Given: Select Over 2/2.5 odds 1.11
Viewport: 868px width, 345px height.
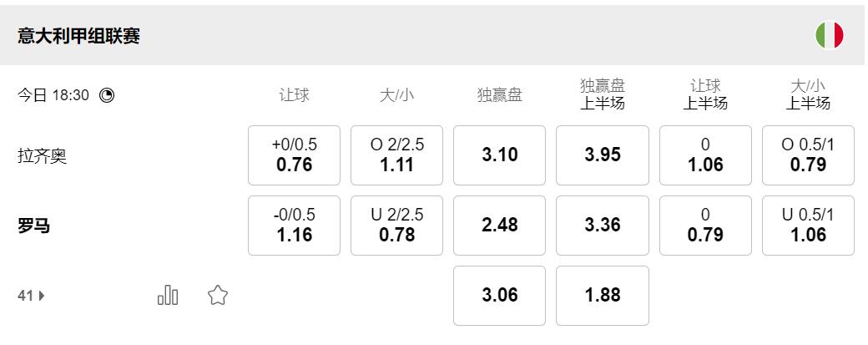Looking at the screenshot, I should [396, 155].
